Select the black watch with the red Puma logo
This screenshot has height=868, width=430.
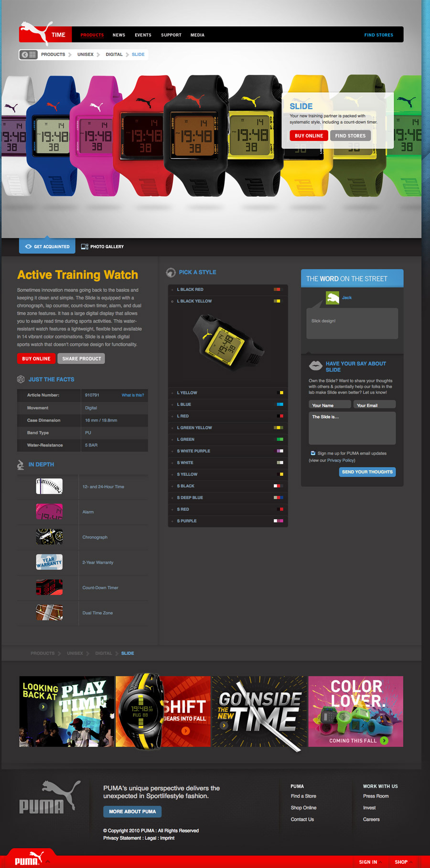(x=196, y=136)
